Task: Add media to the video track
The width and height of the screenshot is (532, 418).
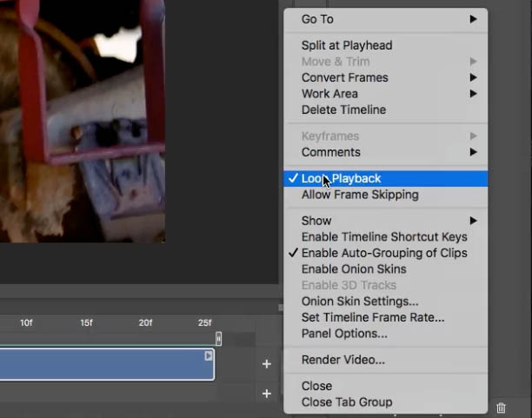Action: (267, 364)
